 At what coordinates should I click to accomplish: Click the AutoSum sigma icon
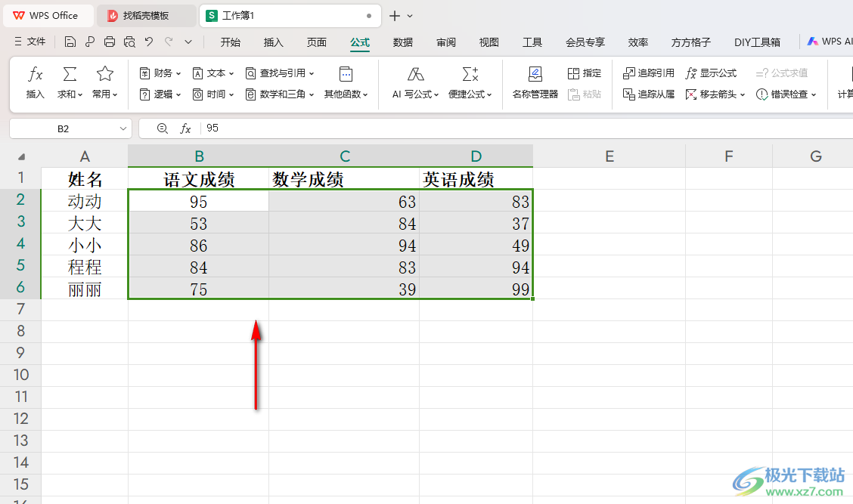click(x=70, y=74)
